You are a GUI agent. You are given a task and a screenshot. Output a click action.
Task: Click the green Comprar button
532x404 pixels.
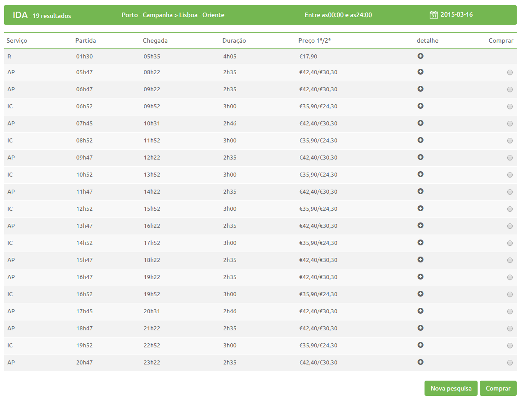(x=498, y=388)
